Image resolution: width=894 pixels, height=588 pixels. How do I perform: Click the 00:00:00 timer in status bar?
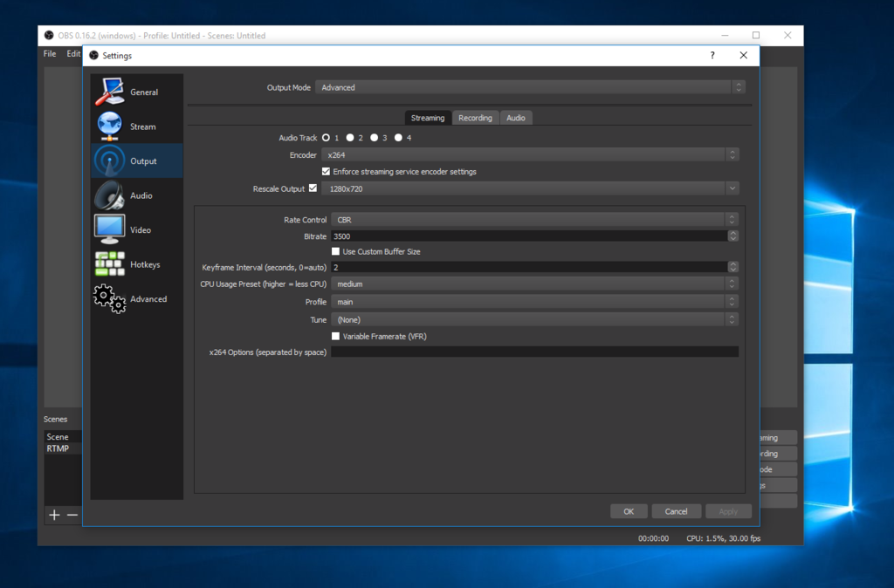(653, 538)
